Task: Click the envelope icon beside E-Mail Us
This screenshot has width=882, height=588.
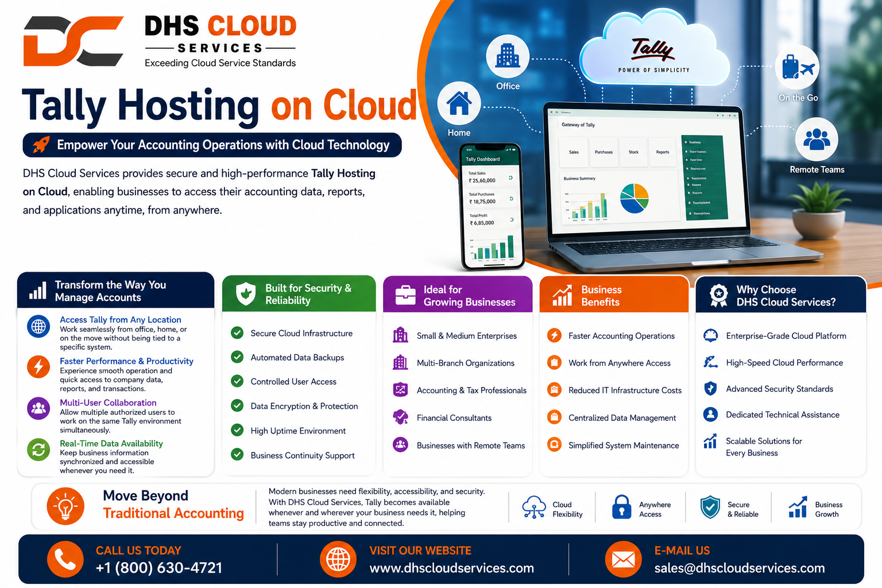Action: tap(623, 559)
